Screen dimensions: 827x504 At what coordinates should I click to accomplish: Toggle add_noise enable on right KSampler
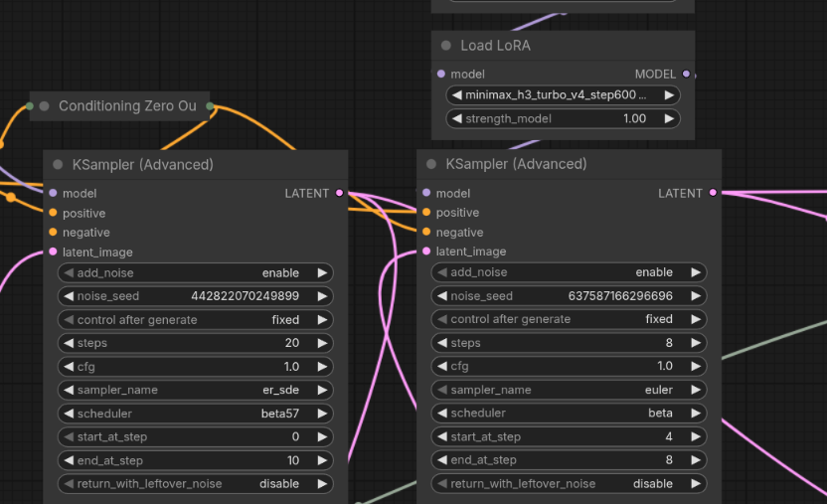pos(569,272)
